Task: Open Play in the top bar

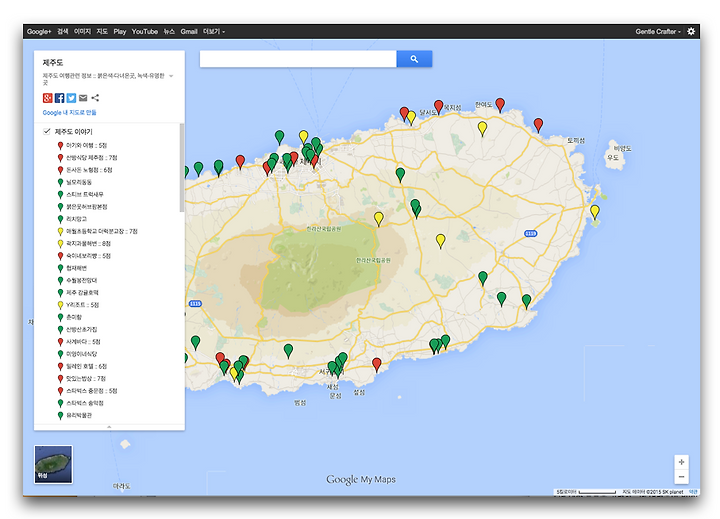Action: pos(119,31)
